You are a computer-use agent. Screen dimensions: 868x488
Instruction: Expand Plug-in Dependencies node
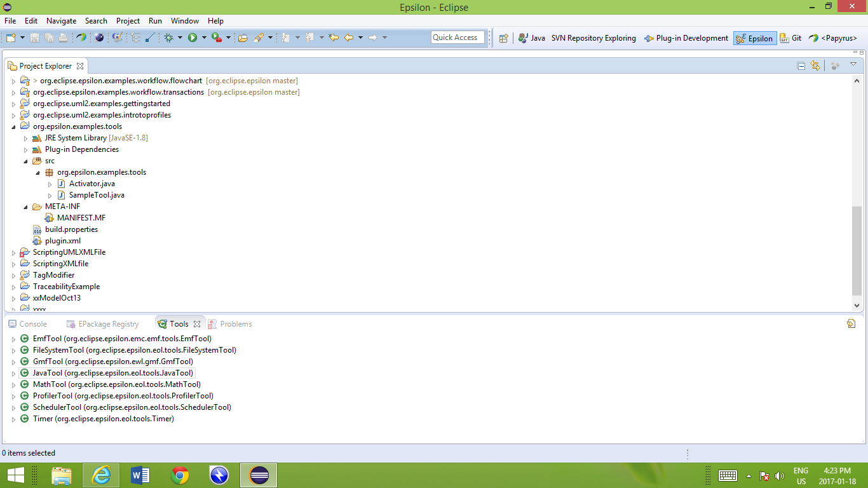coord(26,149)
